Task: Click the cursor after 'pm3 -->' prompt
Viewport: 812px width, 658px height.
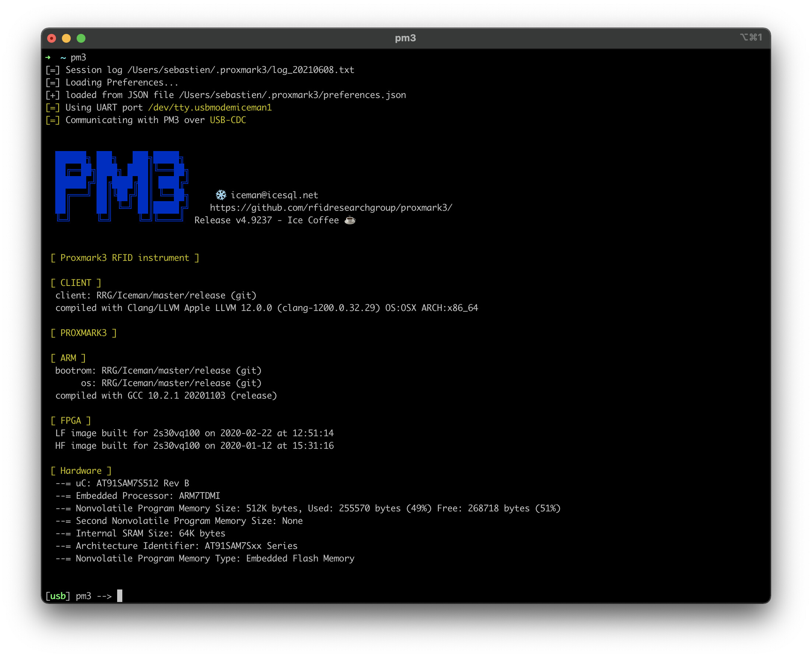Action: click(x=120, y=596)
